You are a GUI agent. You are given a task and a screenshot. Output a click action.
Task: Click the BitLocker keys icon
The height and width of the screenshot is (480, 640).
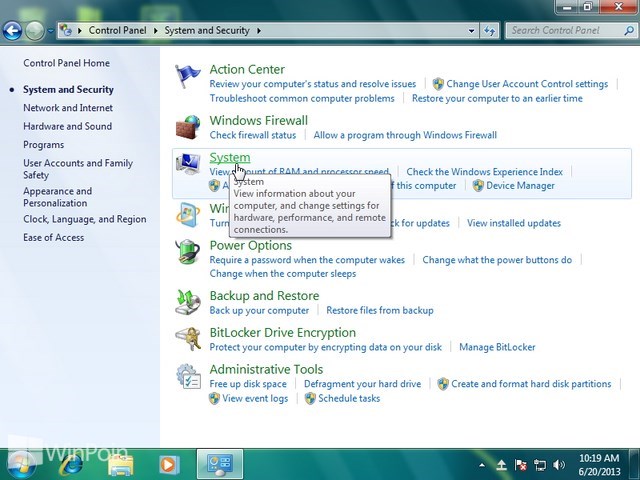coord(188,339)
